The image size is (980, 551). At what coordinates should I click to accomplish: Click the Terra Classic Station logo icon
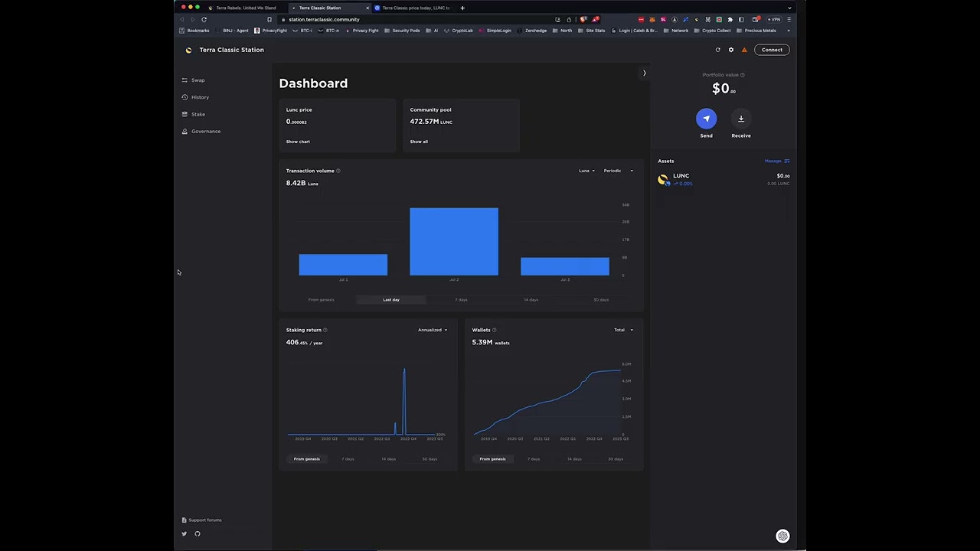pyautogui.click(x=188, y=51)
